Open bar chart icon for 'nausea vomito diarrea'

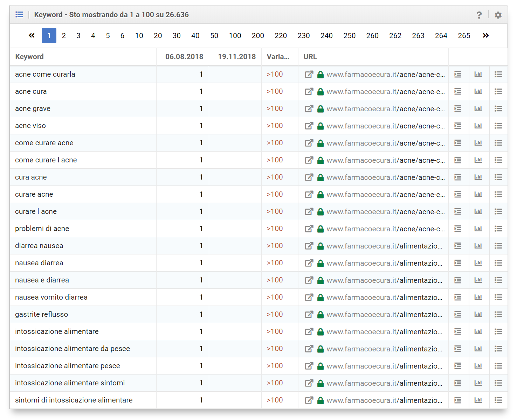pos(478,297)
